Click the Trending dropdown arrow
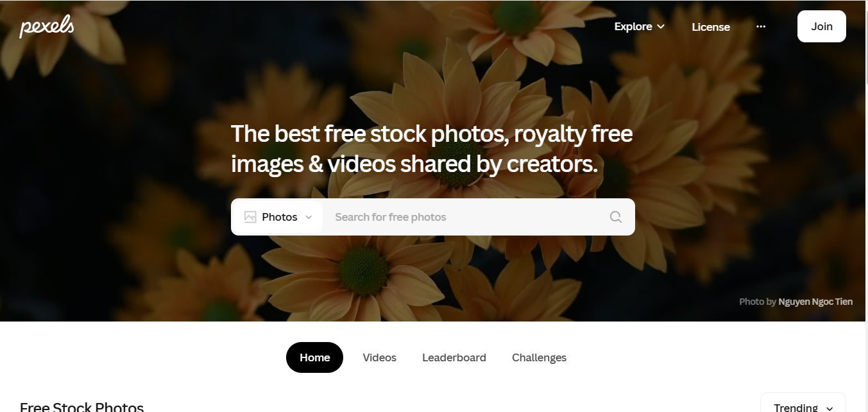The width and height of the screenshot is (868, 412). point(830,408)
